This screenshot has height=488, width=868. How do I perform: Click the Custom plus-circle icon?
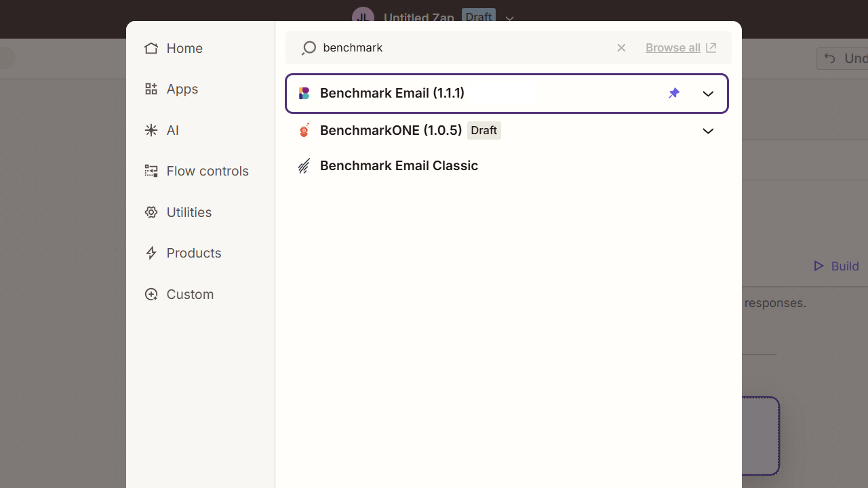pos(151,294)
